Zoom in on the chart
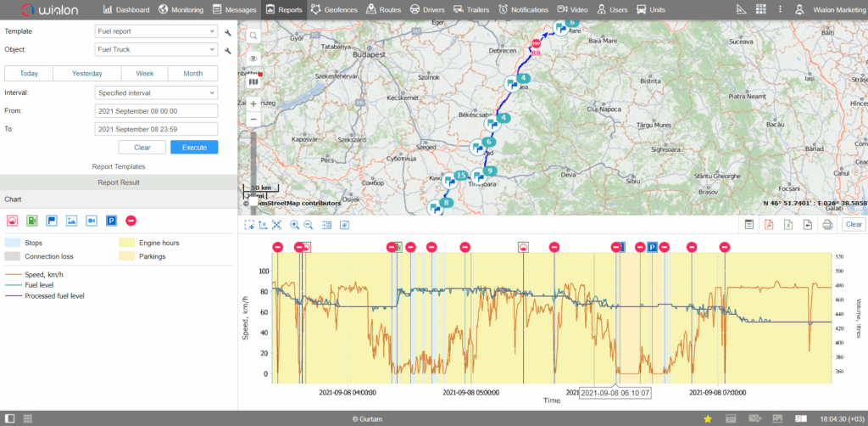The image size is (868, 426). click(x=294, y=225)
